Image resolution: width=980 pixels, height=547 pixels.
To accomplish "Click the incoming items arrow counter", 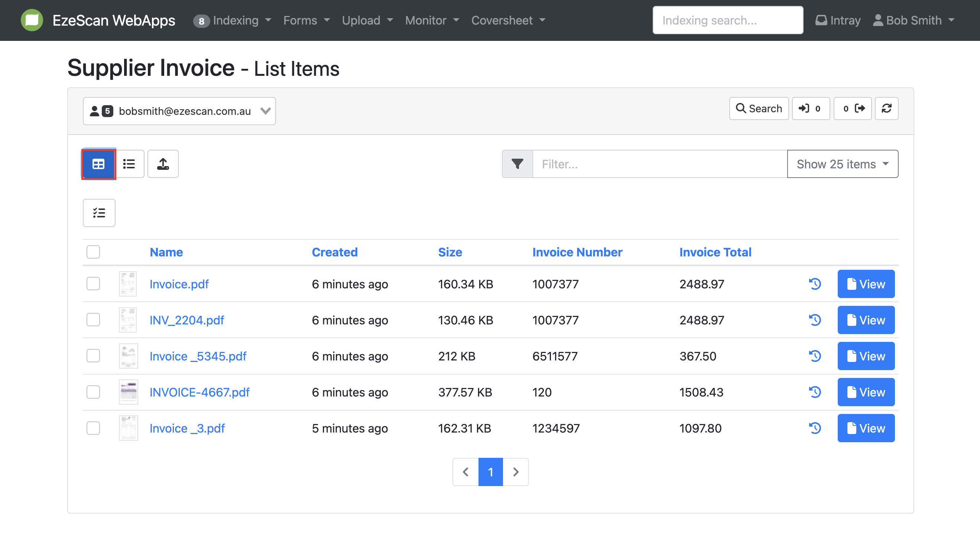I will pos(810,109).
